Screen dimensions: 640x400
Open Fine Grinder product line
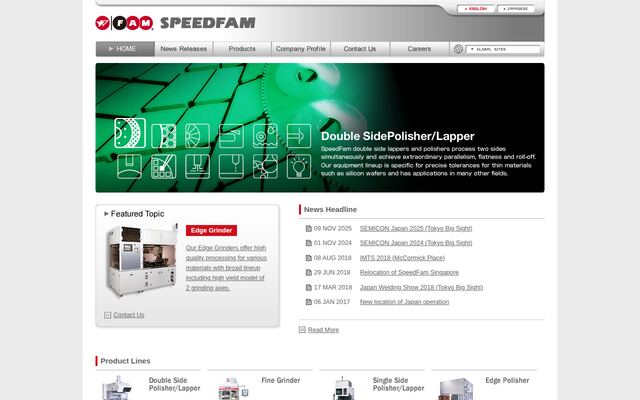coord(281,380)
